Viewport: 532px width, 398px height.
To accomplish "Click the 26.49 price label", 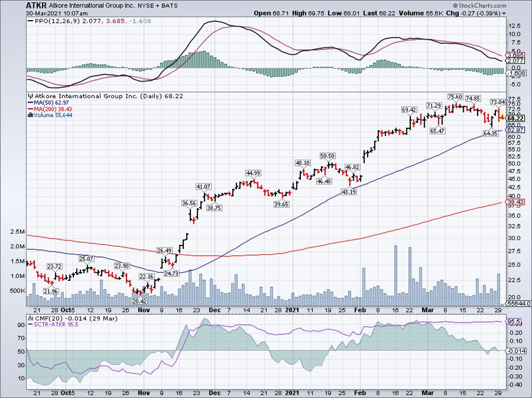I will (x=164, y=250).
